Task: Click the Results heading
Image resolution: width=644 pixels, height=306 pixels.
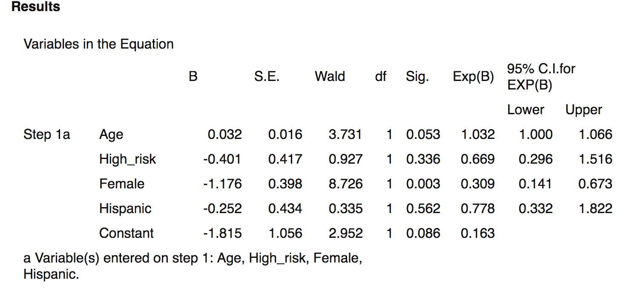Action: (36, 7)
